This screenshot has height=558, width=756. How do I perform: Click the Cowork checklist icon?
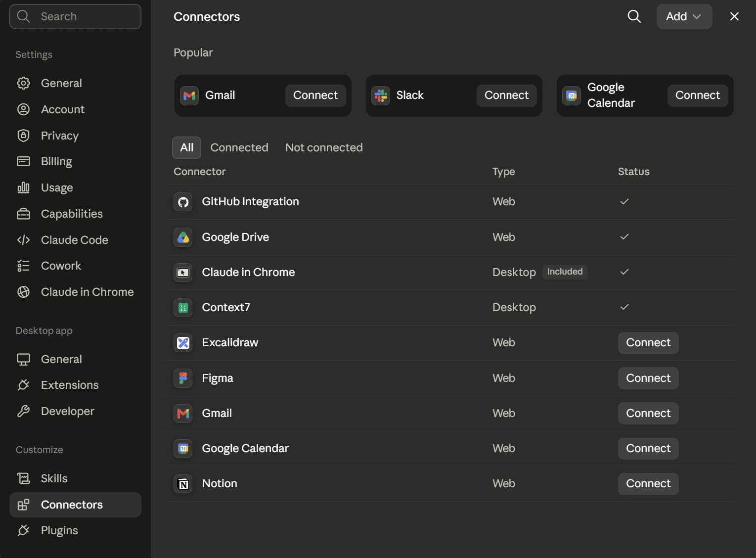pos(23,266)
